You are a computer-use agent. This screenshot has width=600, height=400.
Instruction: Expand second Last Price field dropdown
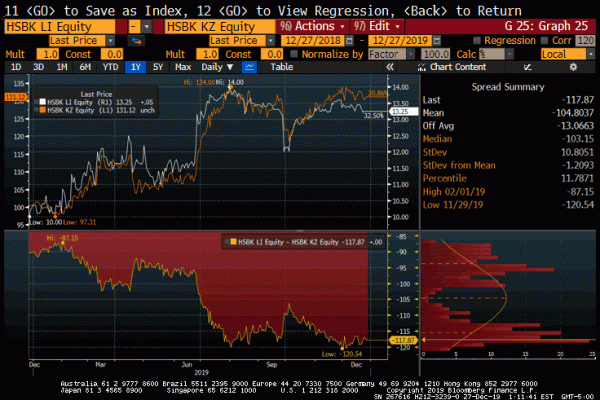click(x=271, y=41)
